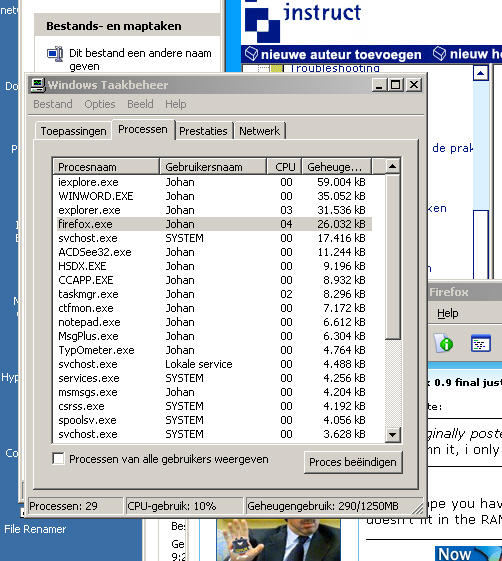Select the TypOmeter.exe process row
The height and width of the screenshot is (561, 502).
tap(213, 350)
